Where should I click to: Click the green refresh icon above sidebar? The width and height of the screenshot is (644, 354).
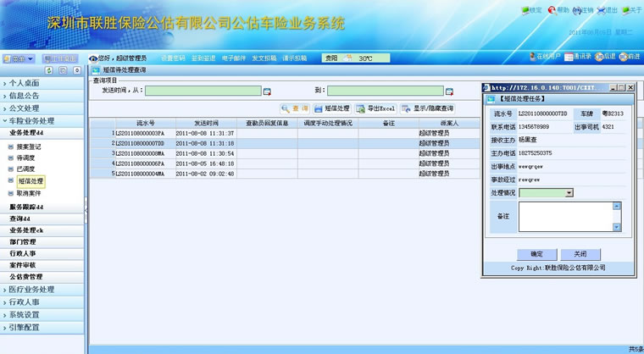coord(49,70)
